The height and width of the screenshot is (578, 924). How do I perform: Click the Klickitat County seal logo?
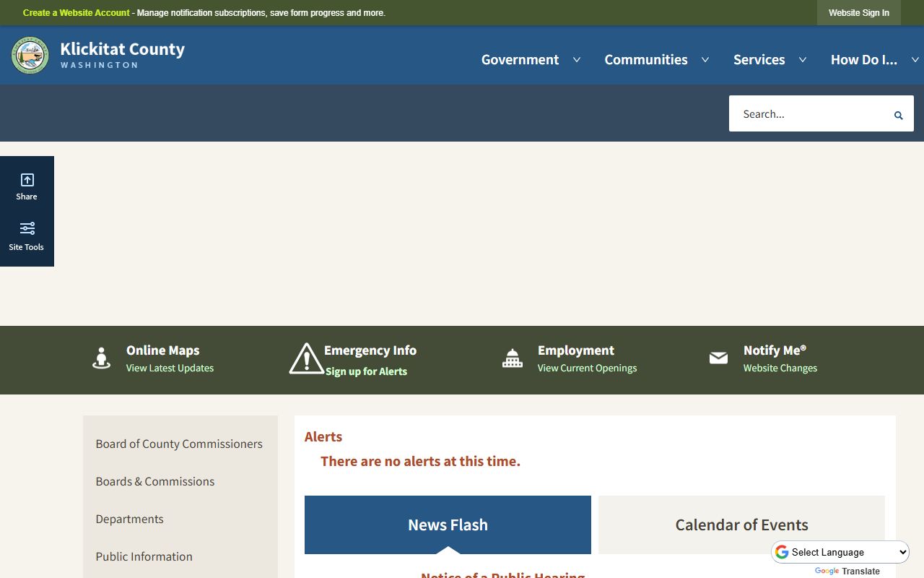[30, 56]
